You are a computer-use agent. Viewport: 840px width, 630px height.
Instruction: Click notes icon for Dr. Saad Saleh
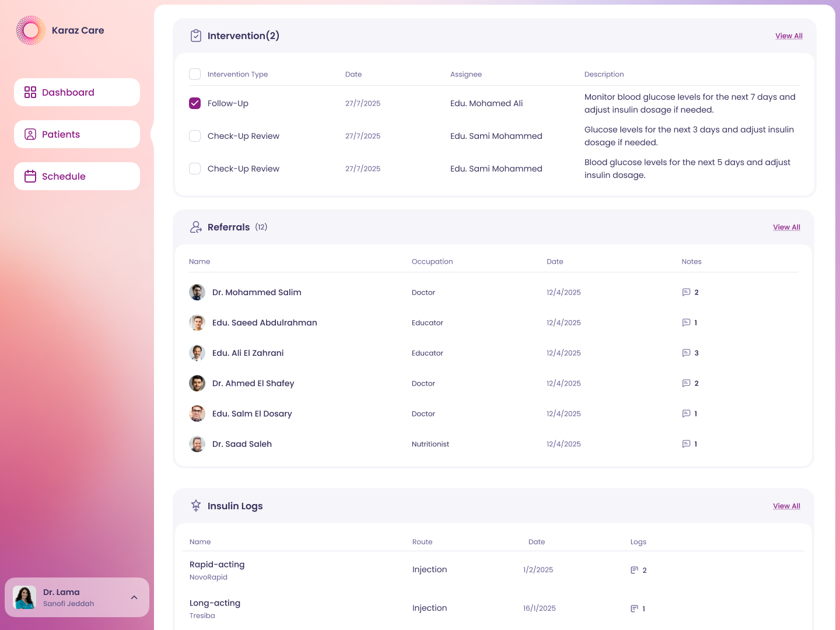686,444
